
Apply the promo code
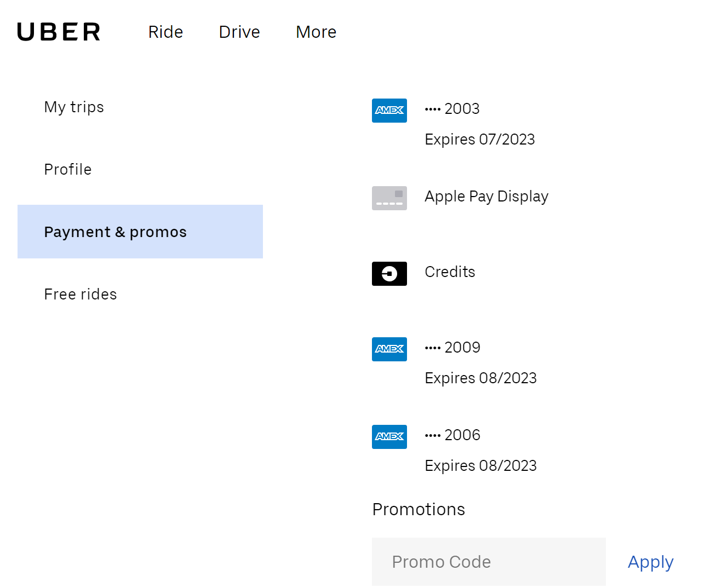tap(651, 562)
